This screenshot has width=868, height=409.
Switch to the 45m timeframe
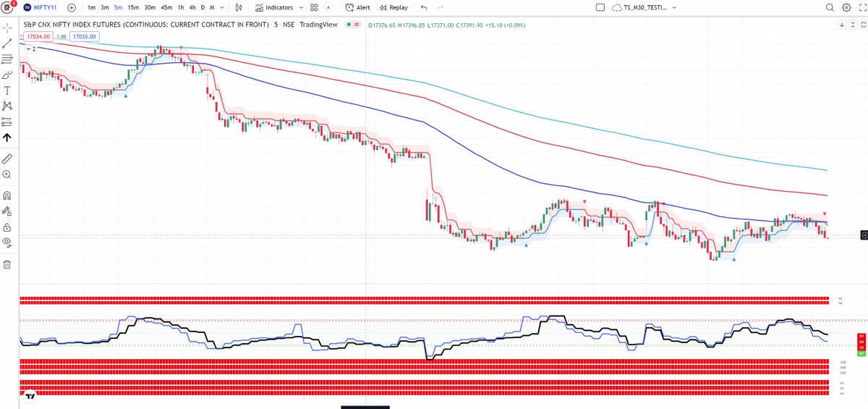pyautogui.click(x=166, y=7)
